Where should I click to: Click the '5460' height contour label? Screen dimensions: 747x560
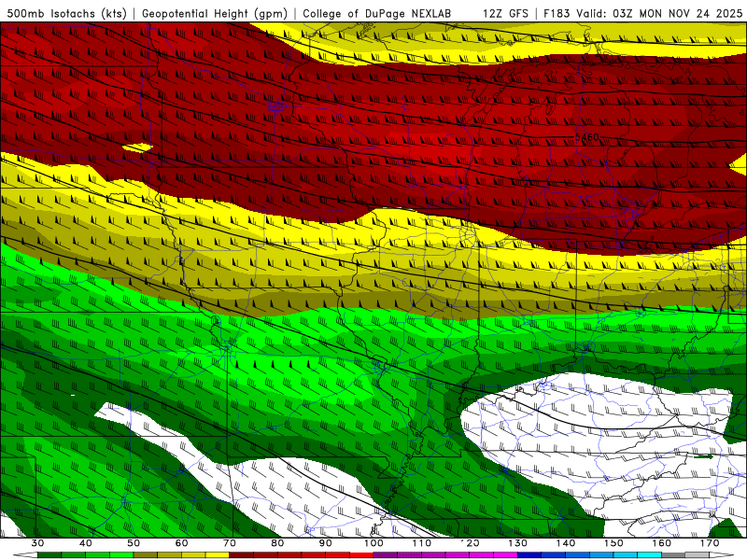[x=586, y=137]
